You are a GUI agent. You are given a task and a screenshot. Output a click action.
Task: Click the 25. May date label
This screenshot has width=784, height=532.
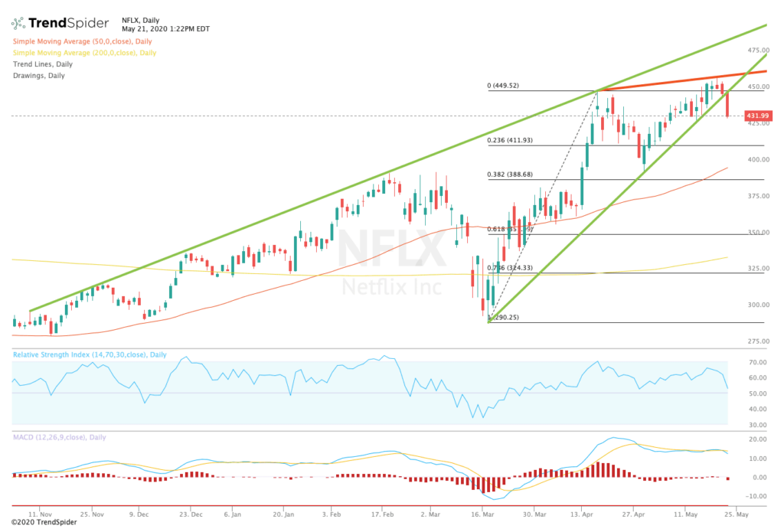tap(737, 514)
